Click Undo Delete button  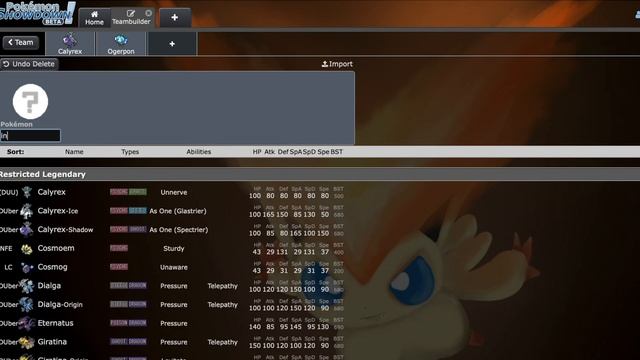pyautogui.click(x=29, y=64)
